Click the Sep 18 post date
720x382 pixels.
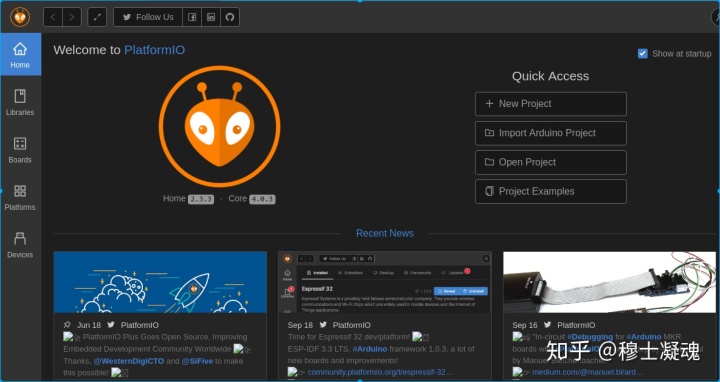[300, 325]
